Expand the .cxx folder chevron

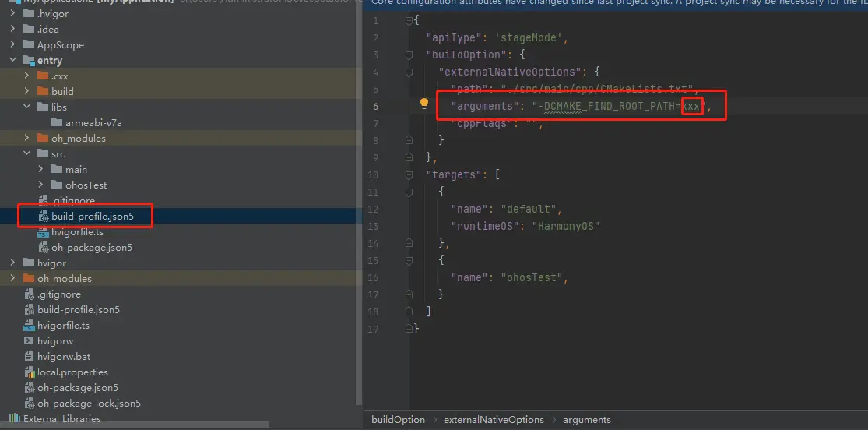point(26,76)
